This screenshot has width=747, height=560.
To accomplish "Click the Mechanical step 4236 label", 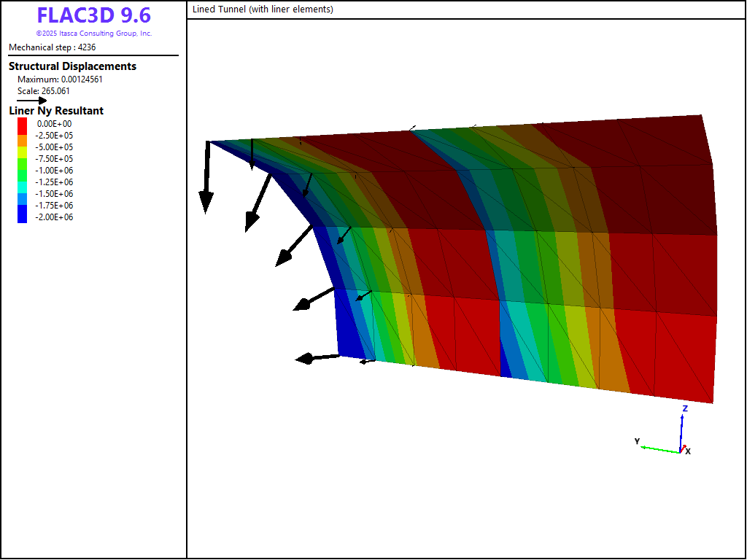I will tap(52, 47).
